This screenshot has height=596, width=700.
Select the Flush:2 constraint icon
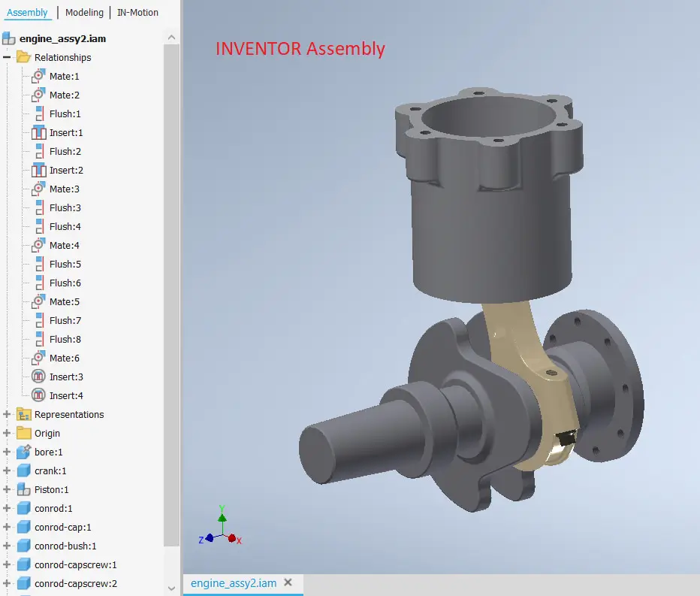click(39, 151)
